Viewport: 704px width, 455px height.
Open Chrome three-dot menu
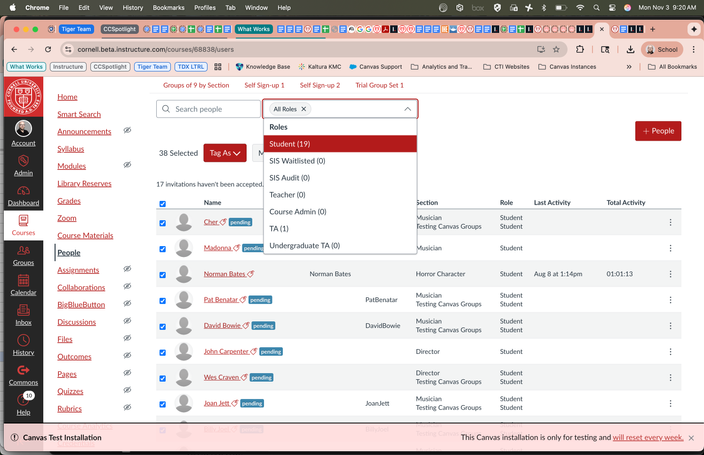point(694,49)
